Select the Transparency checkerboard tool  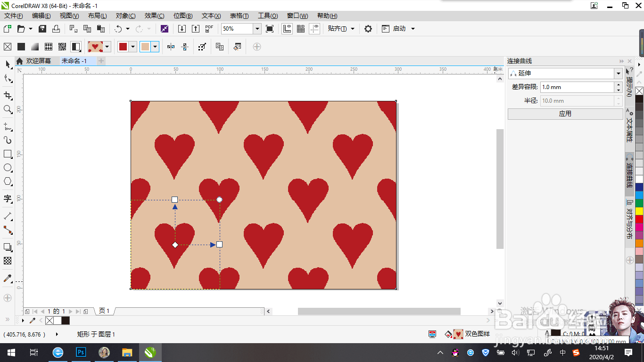click(8, 261)
